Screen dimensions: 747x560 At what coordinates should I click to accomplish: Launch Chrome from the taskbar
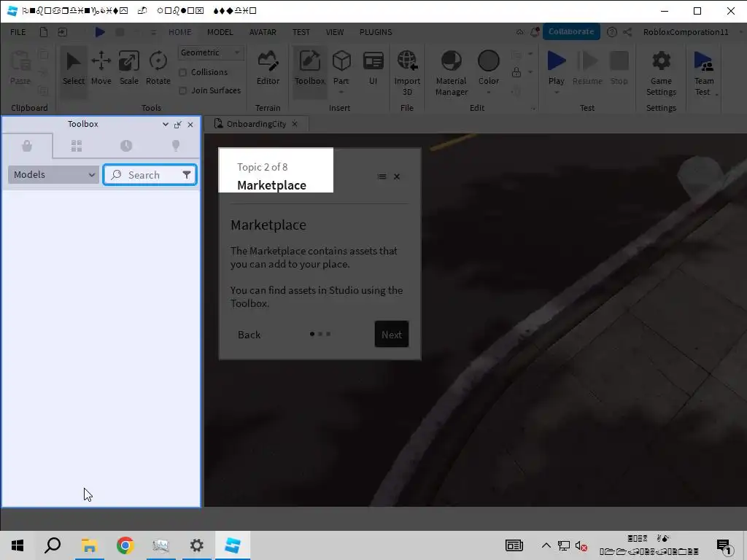tap(125, 545)
